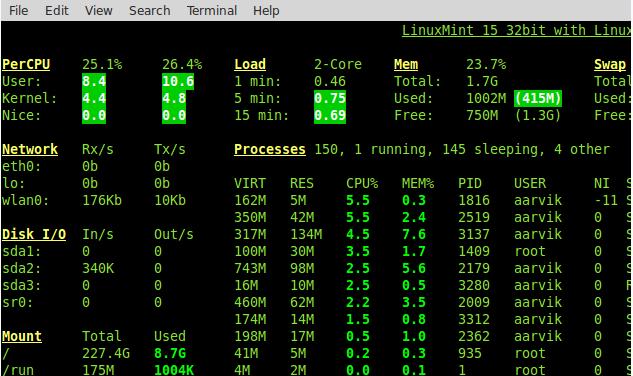This screenshot has width=633, height=376.
Task: Click the 176Kb wlan0 receive rate
Action: 102,200
